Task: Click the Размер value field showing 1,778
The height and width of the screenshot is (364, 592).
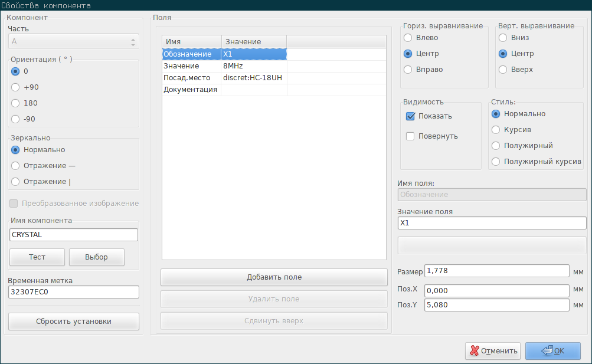Action: (x=496, y=271)
